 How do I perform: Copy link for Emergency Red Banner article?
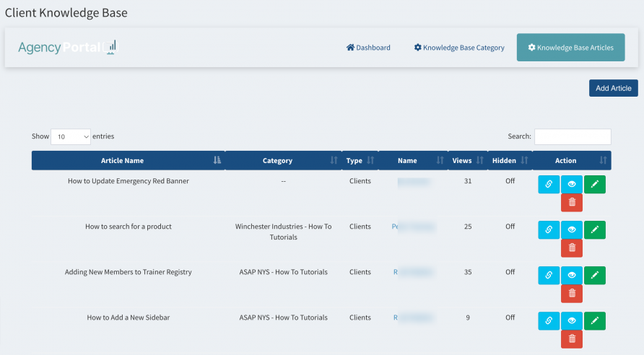pyautogui.click(x=549, y=185)
